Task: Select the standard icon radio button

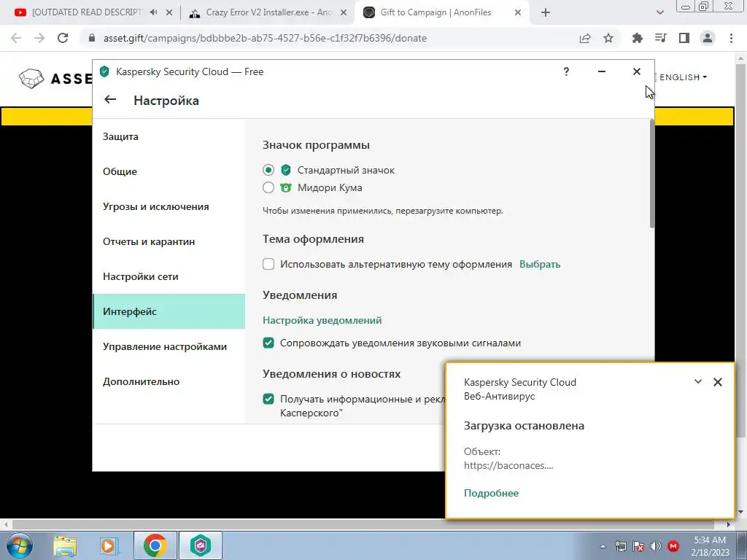Action: [268, 170]
